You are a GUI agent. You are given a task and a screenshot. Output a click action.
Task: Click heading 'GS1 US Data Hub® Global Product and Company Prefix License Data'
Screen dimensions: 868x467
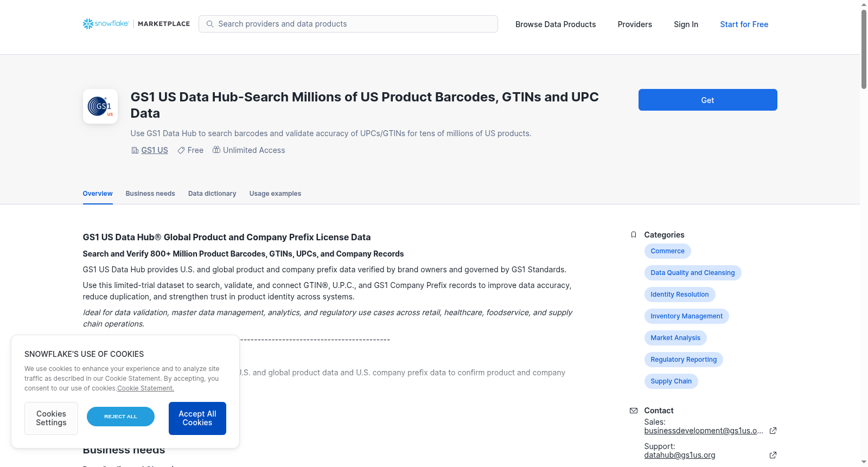[x=227, y=237]
